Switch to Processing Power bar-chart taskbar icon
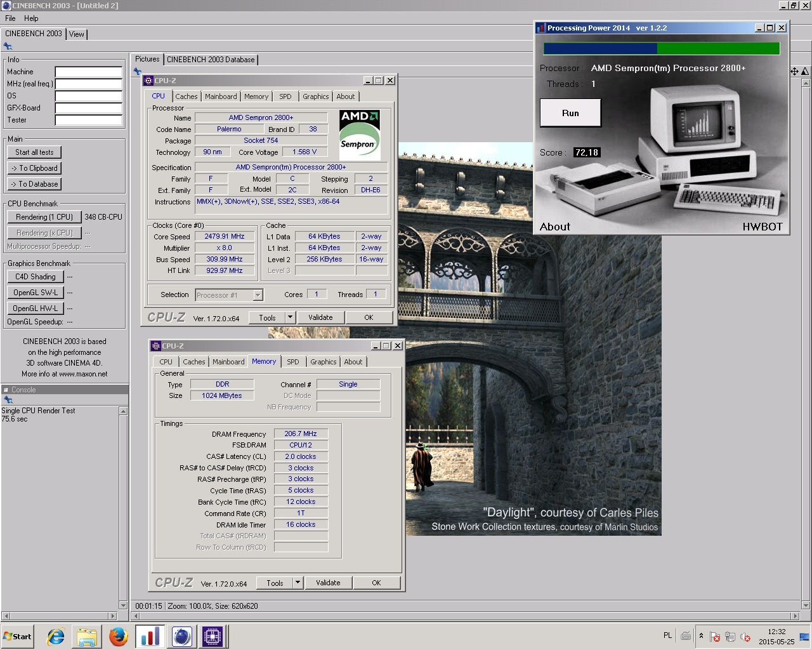 click(x=150, y=636)
